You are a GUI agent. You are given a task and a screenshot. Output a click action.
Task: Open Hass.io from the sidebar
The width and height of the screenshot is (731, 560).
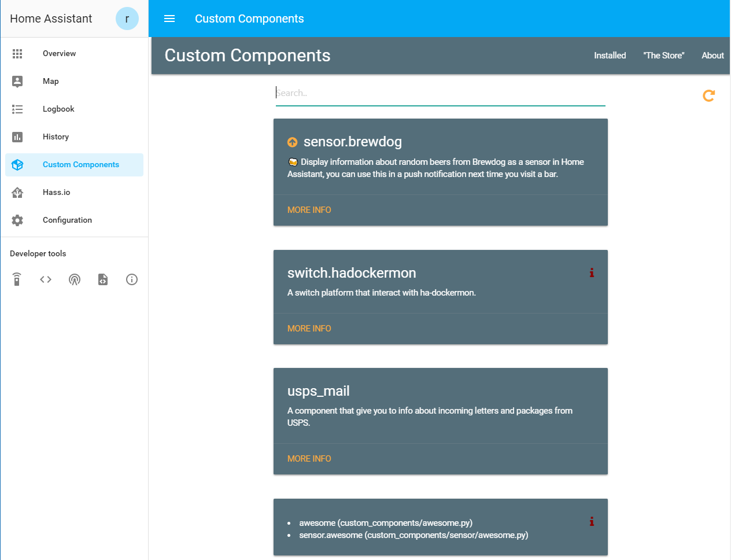point(74,193)
